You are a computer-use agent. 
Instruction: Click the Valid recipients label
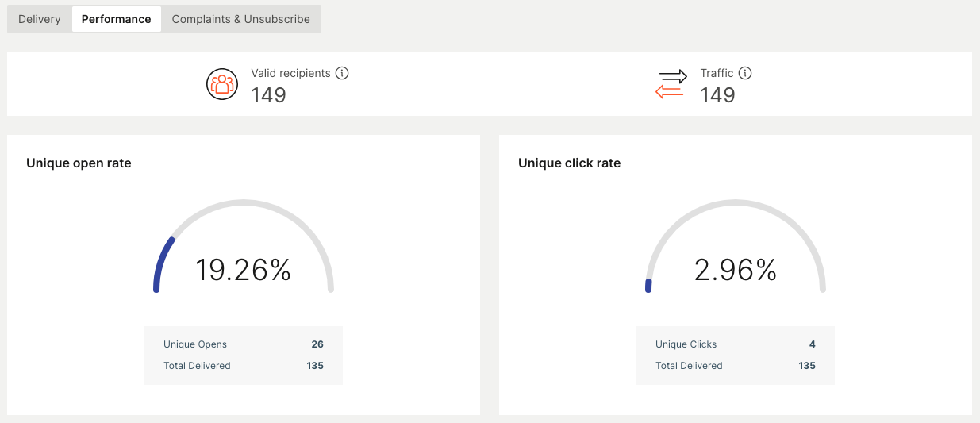(290, 73)
